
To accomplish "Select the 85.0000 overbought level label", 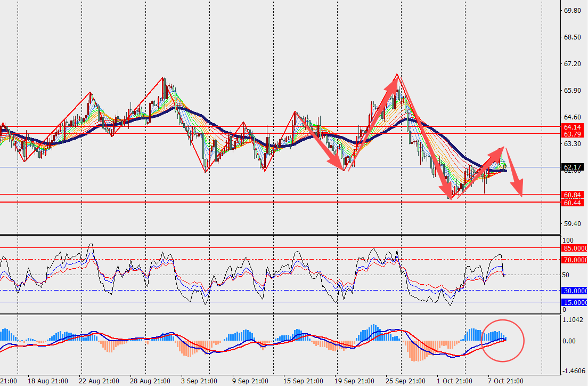I will pos(574,248).
